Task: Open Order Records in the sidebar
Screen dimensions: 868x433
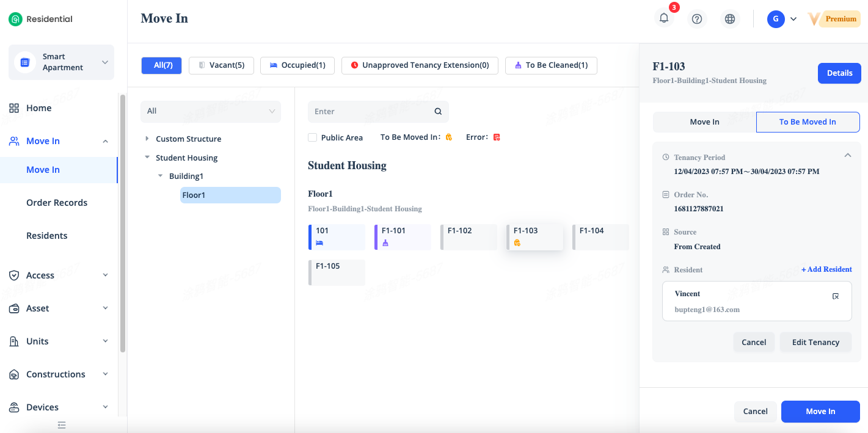Action: point(57,203)
